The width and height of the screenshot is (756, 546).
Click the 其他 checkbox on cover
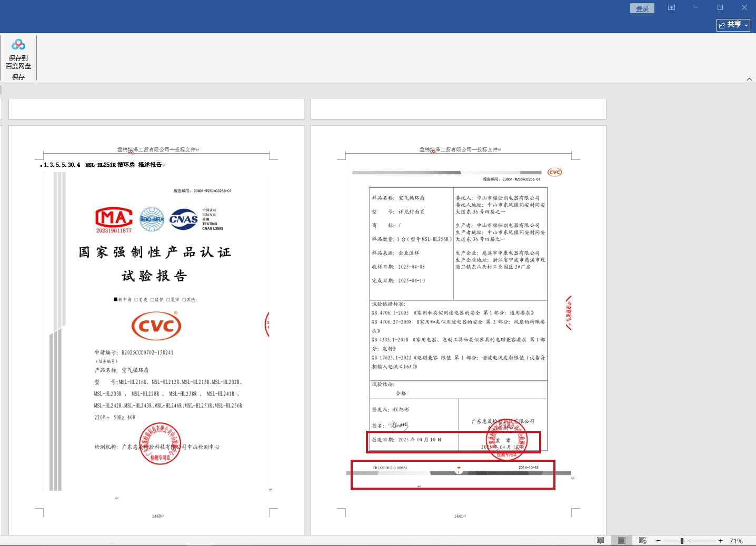[x=184, y=300]
